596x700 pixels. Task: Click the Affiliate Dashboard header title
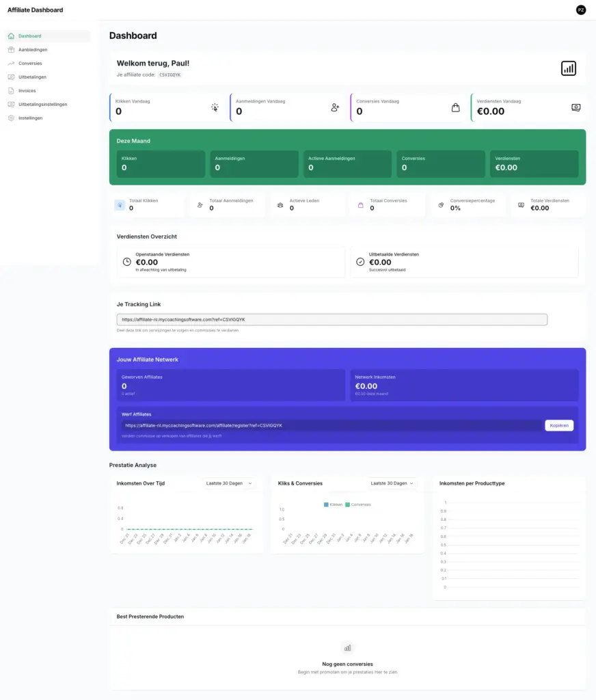[35, 10]
